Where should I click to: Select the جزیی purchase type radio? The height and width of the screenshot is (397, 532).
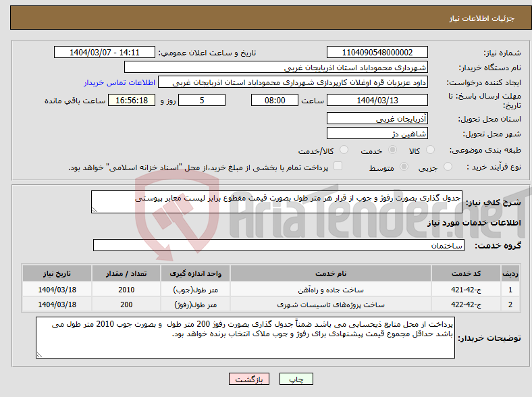point(448,166)
